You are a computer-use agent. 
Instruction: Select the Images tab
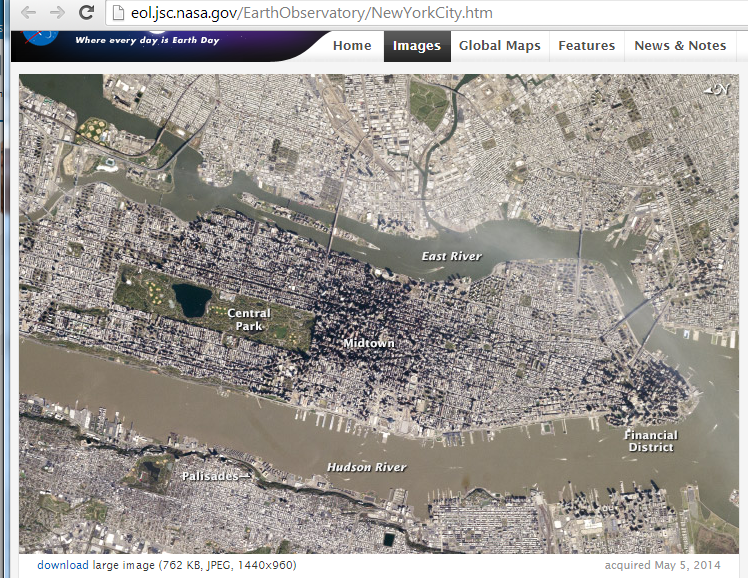[x=417, y=46]
